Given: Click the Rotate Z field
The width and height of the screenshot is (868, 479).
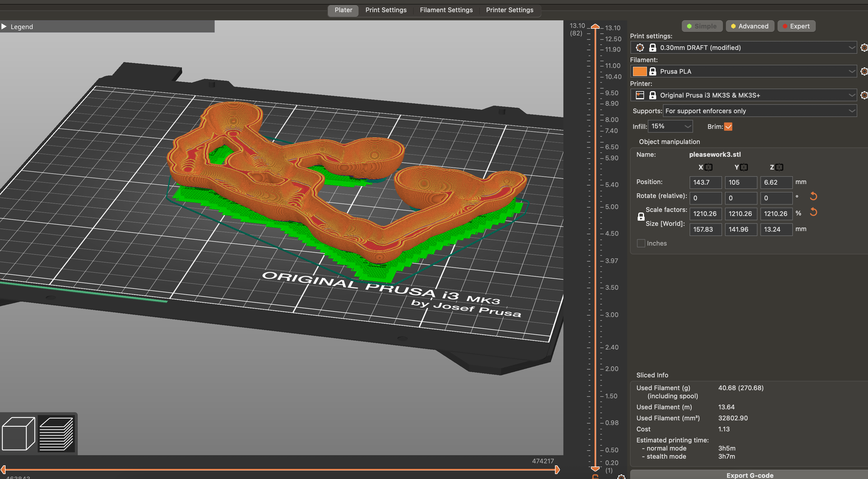Looking at the screenshot, I should click(x=776, y=198).
